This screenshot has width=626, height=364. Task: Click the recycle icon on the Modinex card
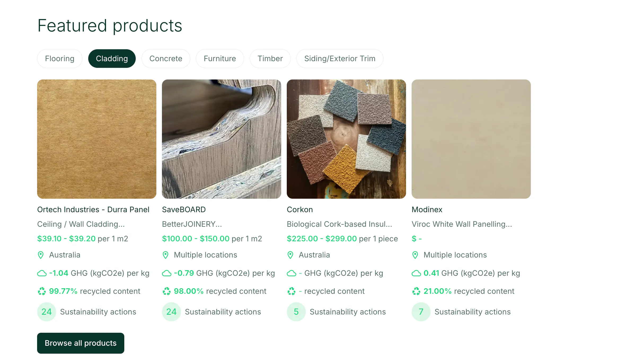(x=416, y=291)
